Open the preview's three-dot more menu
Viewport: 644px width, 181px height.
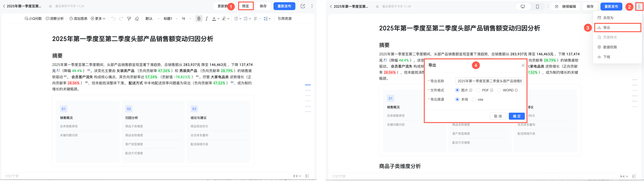tap(639, 6)
